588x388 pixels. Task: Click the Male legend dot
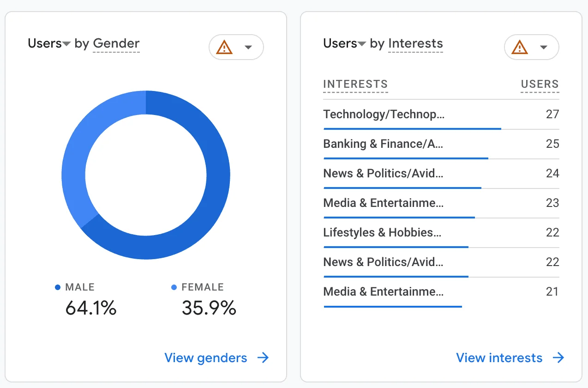[58, 287]
